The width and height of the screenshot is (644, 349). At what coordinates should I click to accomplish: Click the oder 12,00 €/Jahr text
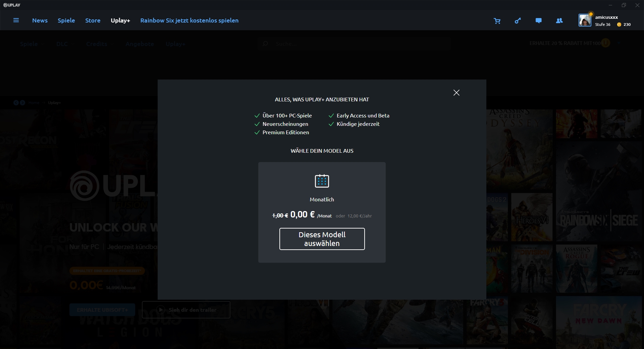click(354, 216)
